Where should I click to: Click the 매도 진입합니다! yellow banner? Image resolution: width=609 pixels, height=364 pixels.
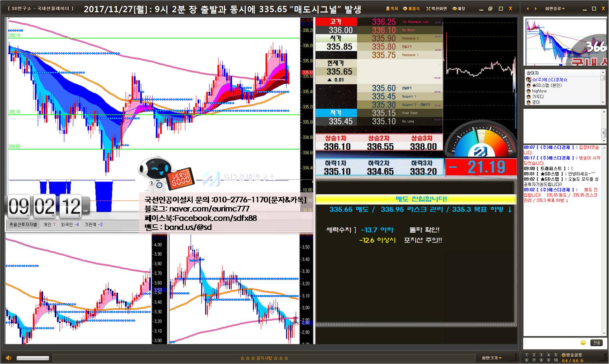(x=416, y=199)
